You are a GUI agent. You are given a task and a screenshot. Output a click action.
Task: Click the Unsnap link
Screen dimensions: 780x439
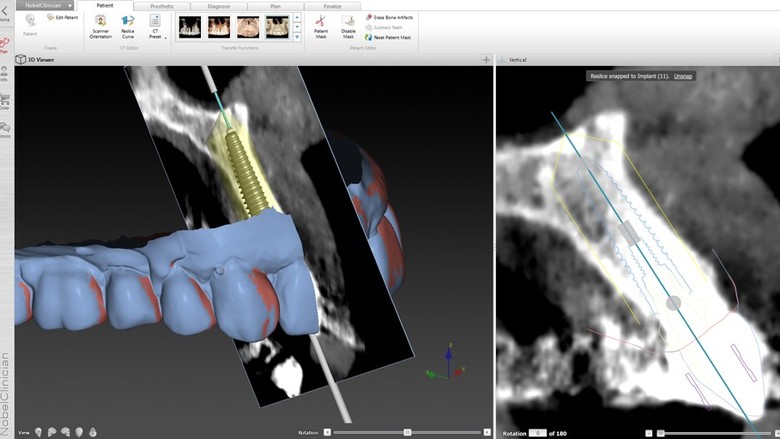682,76
